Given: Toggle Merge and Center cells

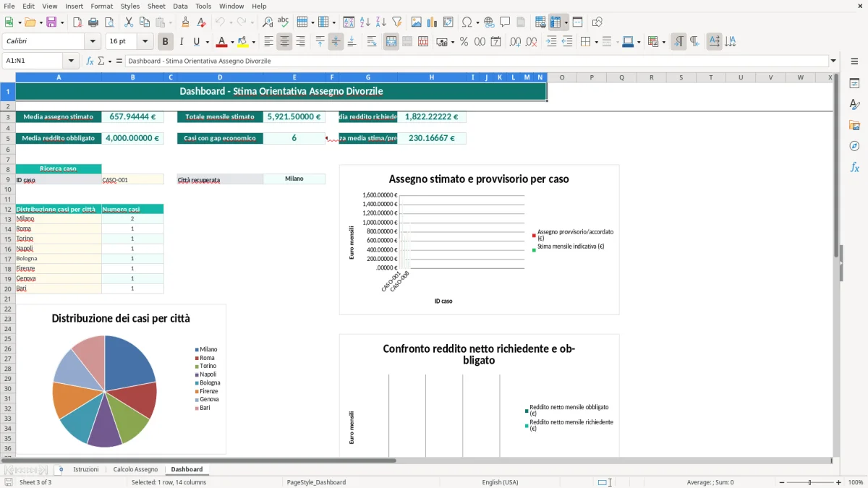Looking at the screenshot, I should coord(391,42).
